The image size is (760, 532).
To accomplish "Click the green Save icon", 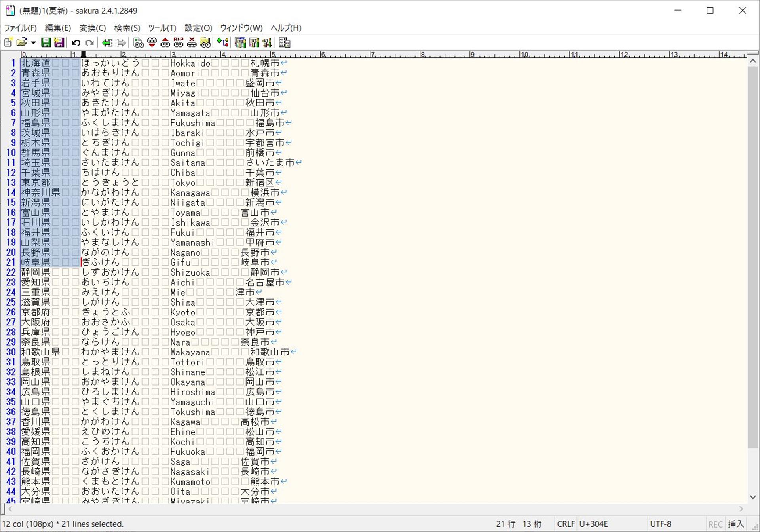I will 46,42.
